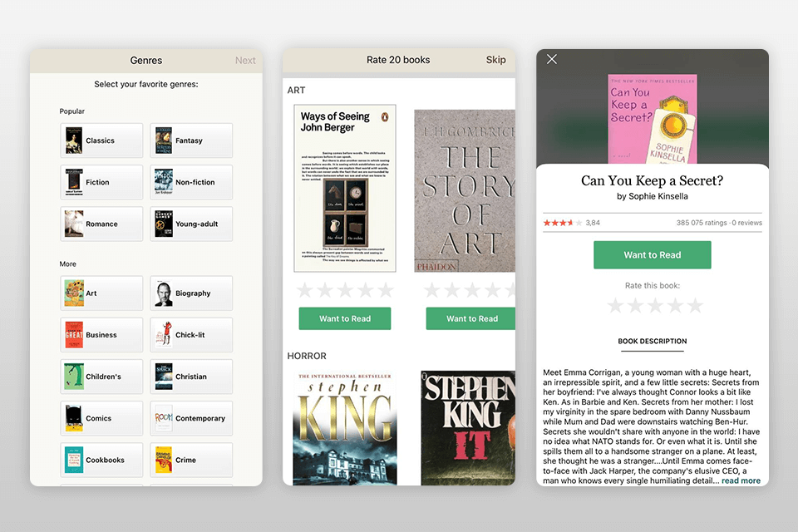This screenshot has width=798, height=532.
Task: Rate Ways of Seeing five stars
Action: (x=385, y=290)
